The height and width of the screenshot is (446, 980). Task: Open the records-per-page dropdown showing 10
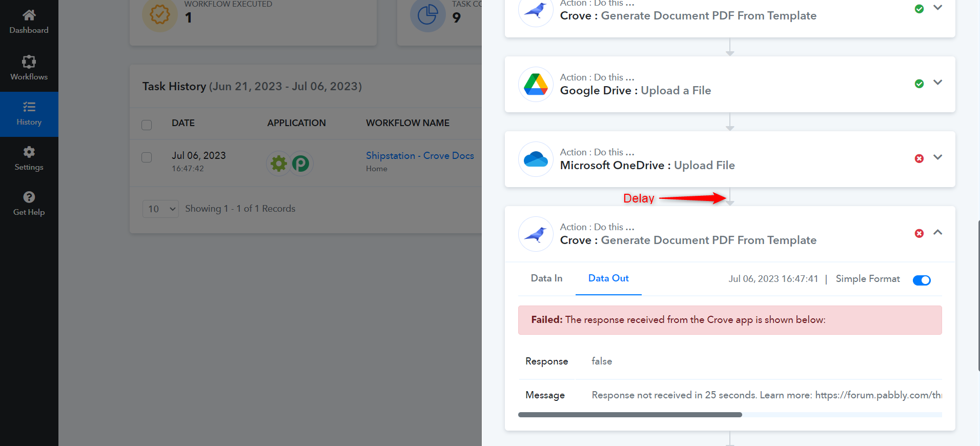[160, 209]
